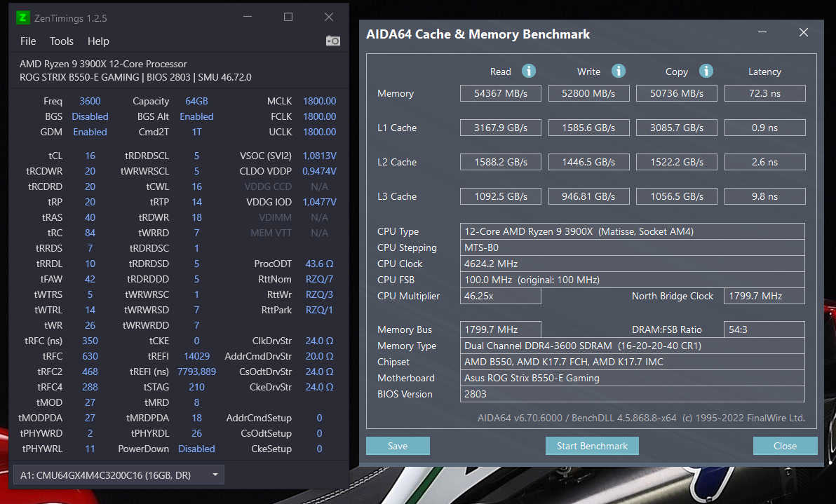Click the AIDA64 version text at bottom
This screenshot has width=836, height=504.
tap(641, 418)
